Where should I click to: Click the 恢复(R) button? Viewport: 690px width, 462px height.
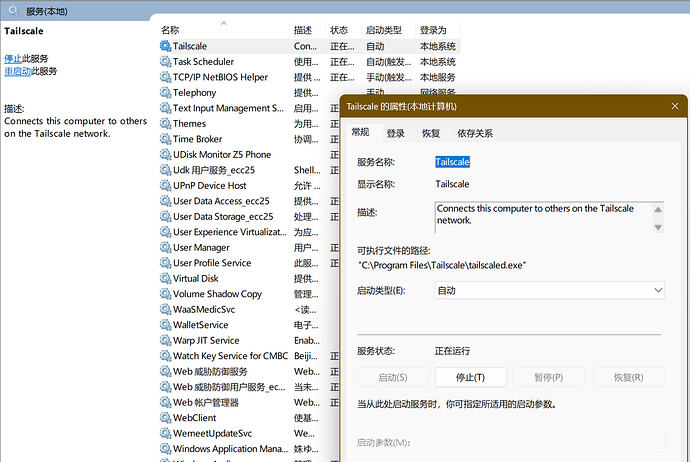(x=628, y=378)
